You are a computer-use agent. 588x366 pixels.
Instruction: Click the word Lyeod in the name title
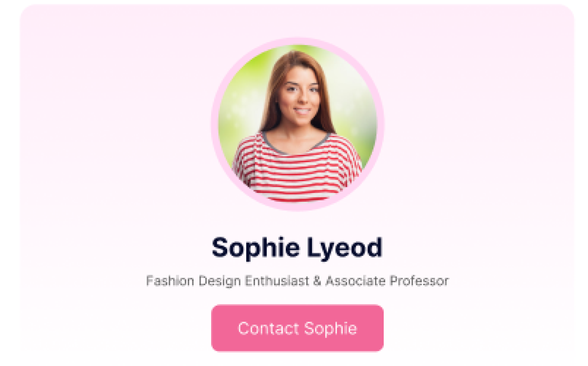[344, 248]
